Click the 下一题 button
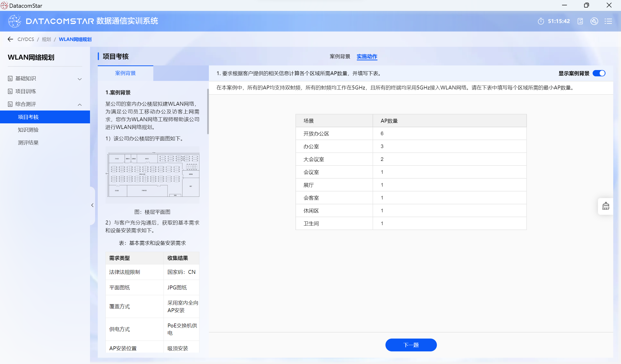The image size is (621, 364). pyautogui.click(x=411, y=345)
